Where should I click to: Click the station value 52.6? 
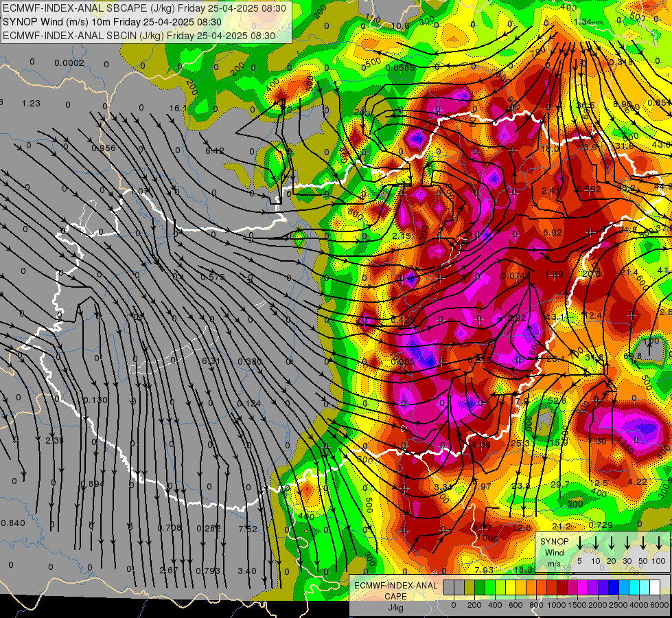coord(557,400)
